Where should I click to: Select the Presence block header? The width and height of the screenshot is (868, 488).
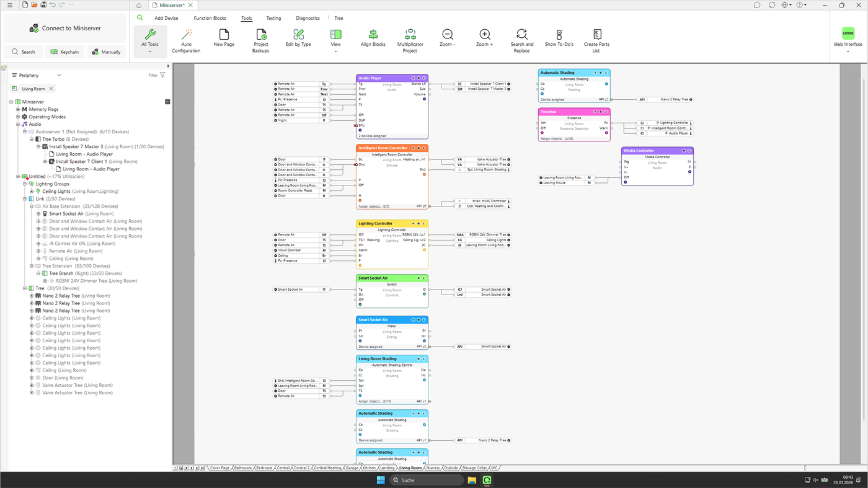click(574, 112)
